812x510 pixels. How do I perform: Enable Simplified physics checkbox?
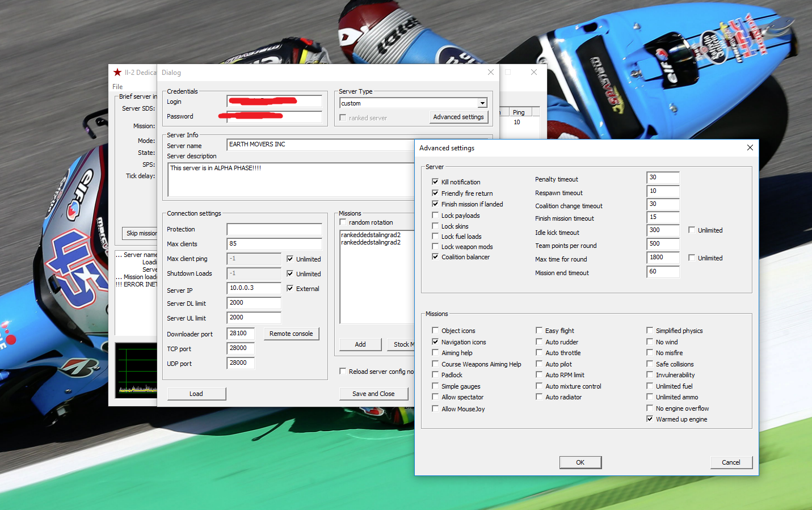pos(650,330)
